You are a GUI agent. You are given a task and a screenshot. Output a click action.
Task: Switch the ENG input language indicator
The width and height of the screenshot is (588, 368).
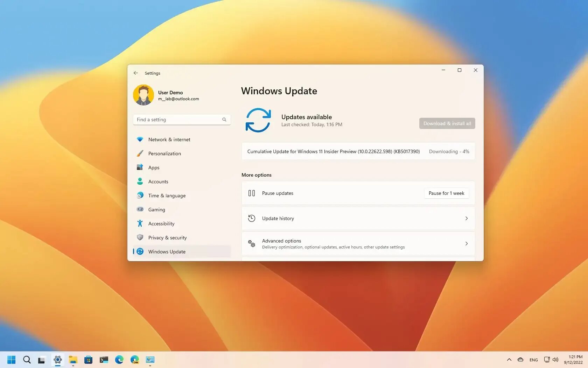[x=533, y=360]
